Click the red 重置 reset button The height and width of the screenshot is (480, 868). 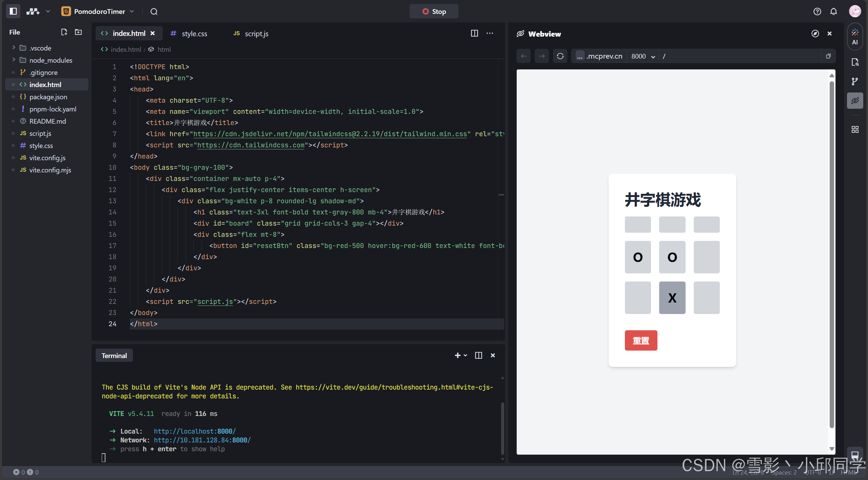pyautogui.click(x=641, y=340)
